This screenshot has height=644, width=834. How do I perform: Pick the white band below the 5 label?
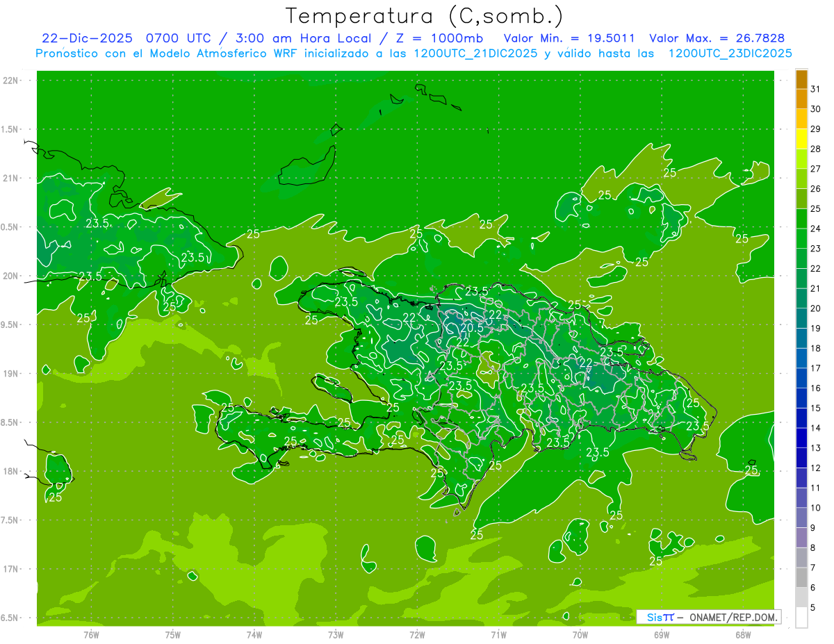coord(801,618)
